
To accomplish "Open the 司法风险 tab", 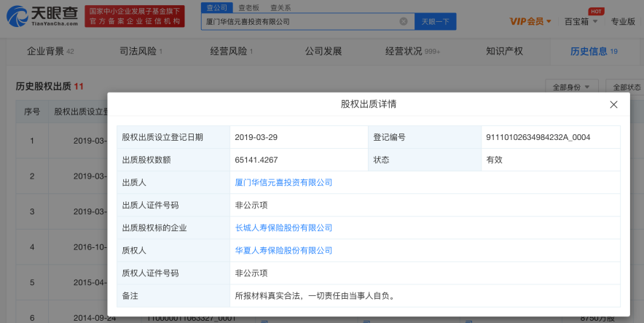I will point(141,51).
